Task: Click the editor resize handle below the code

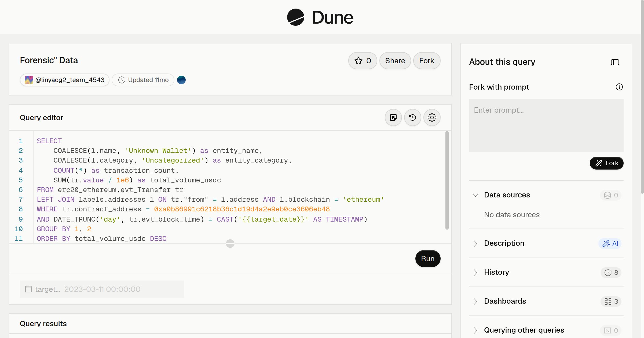Action: tap(230, 244)
